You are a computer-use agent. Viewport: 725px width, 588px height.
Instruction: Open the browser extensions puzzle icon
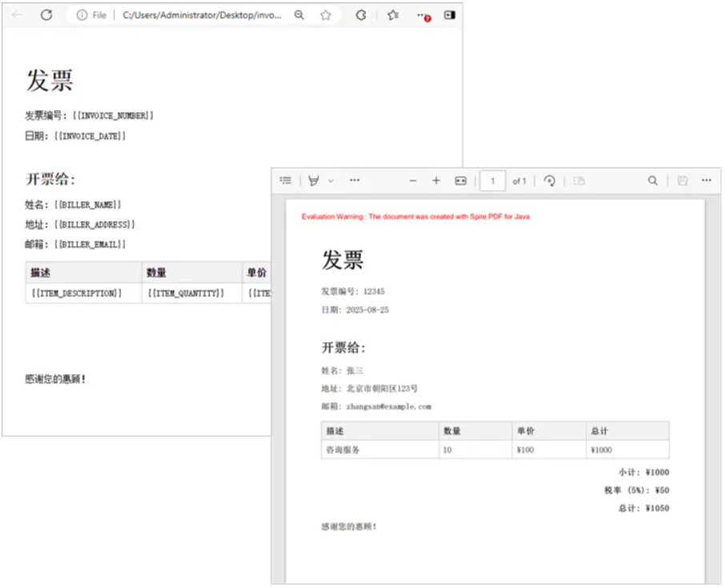361,15
